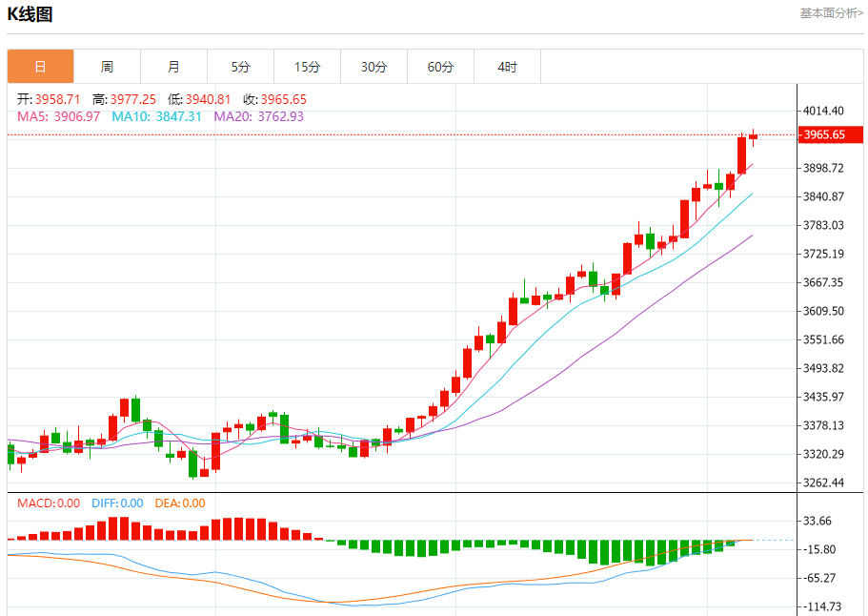This screenshot has height=616, width=868.
Task: Select the 日 daily chart tab
Action: [x=41, y=67]
